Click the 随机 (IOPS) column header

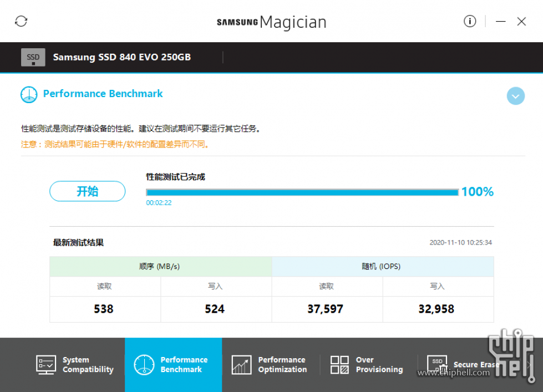pyautogui.click(x=383, y=266)
